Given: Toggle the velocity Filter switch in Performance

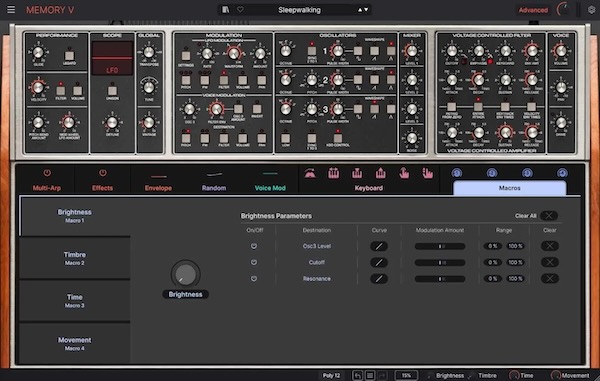Looking at the screenshot, I should tap(60, 90).
